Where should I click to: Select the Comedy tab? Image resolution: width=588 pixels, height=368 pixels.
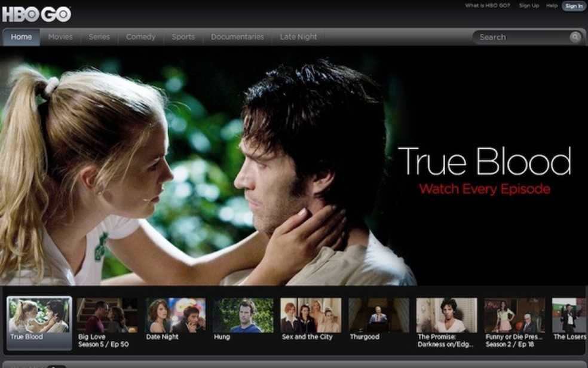pos(140,36)
